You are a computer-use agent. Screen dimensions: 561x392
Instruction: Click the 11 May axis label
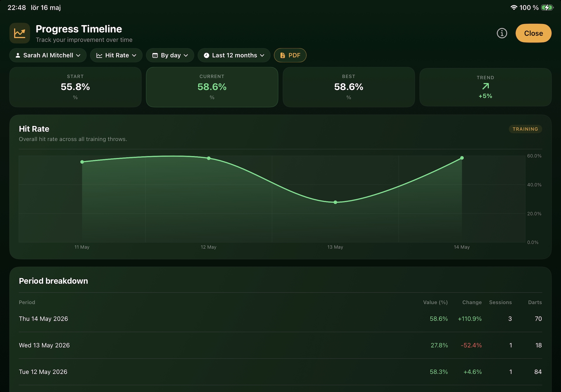[82, 247]
